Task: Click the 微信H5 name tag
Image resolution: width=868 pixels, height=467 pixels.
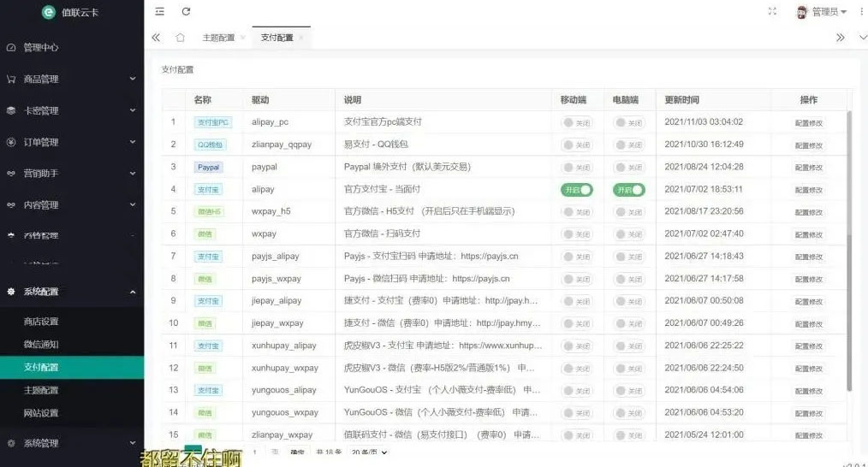Action: (209, 212)
